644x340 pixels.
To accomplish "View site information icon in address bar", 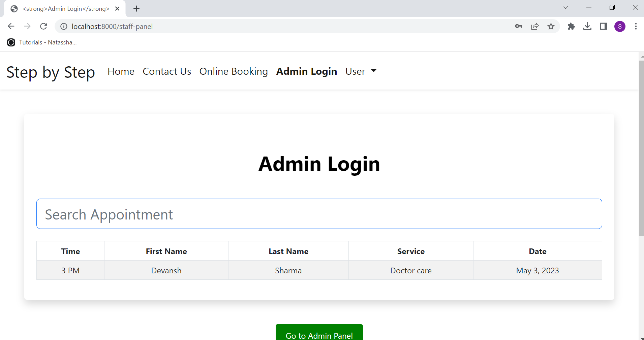I will click(64, 26).
